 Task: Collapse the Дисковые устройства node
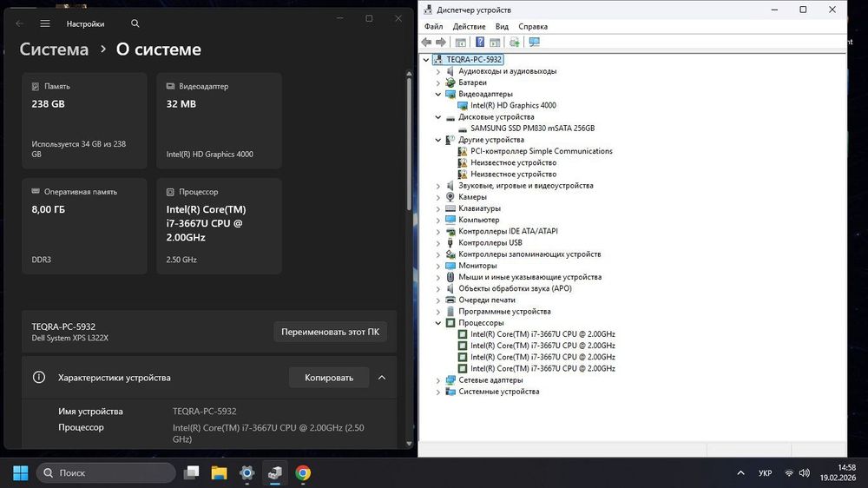tap(438, 117)
